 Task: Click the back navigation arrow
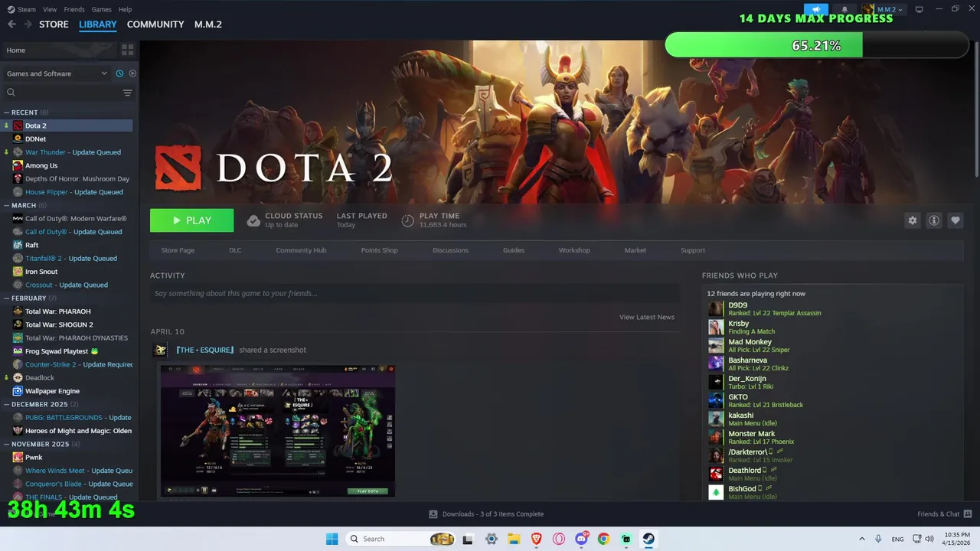[x=11, y=24]
